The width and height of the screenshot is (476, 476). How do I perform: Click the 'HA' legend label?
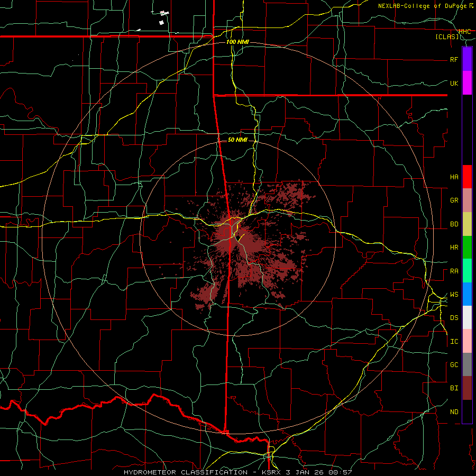pos(454,177)
